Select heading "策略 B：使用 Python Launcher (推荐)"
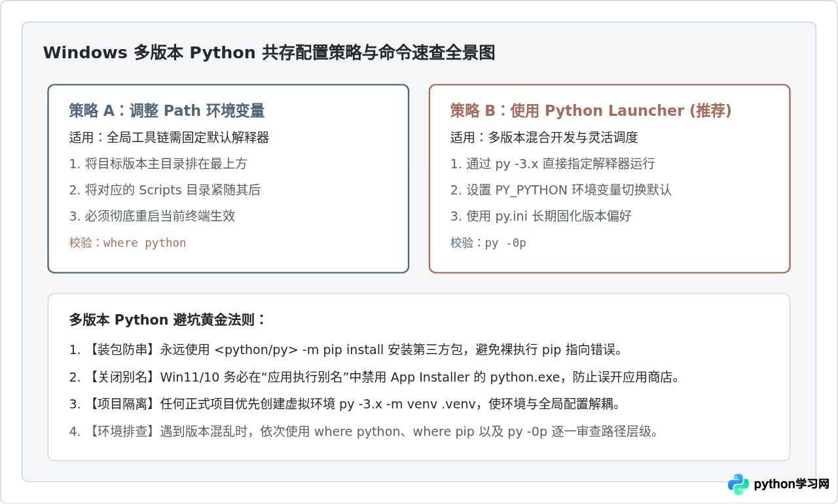 click(x=591, y=111)
